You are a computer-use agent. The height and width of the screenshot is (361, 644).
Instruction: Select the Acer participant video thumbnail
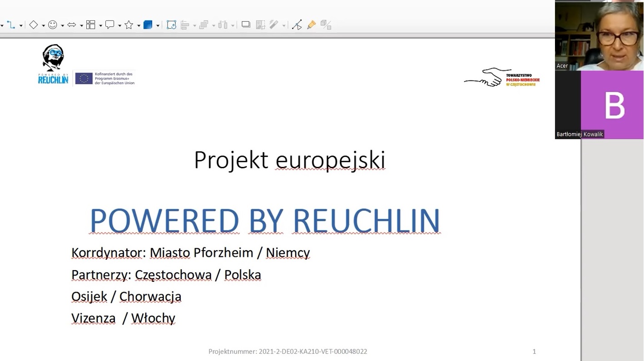point(599,35)
